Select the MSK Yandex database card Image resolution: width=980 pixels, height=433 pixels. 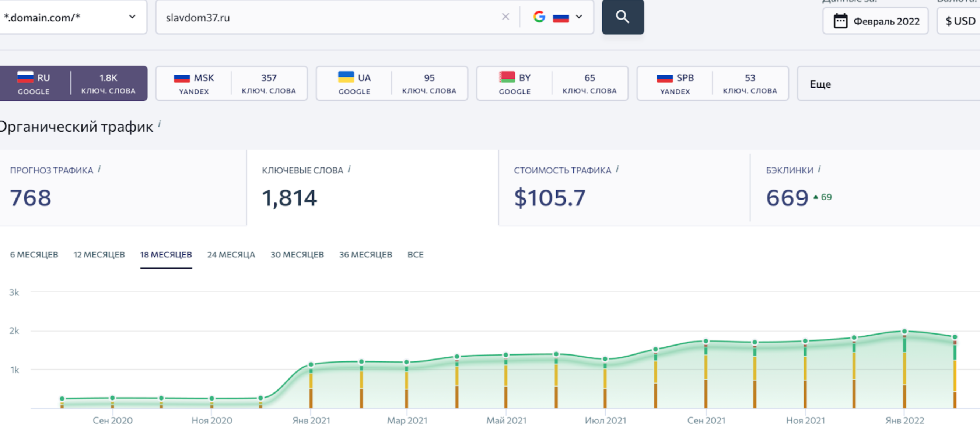(x=231, y=83)
